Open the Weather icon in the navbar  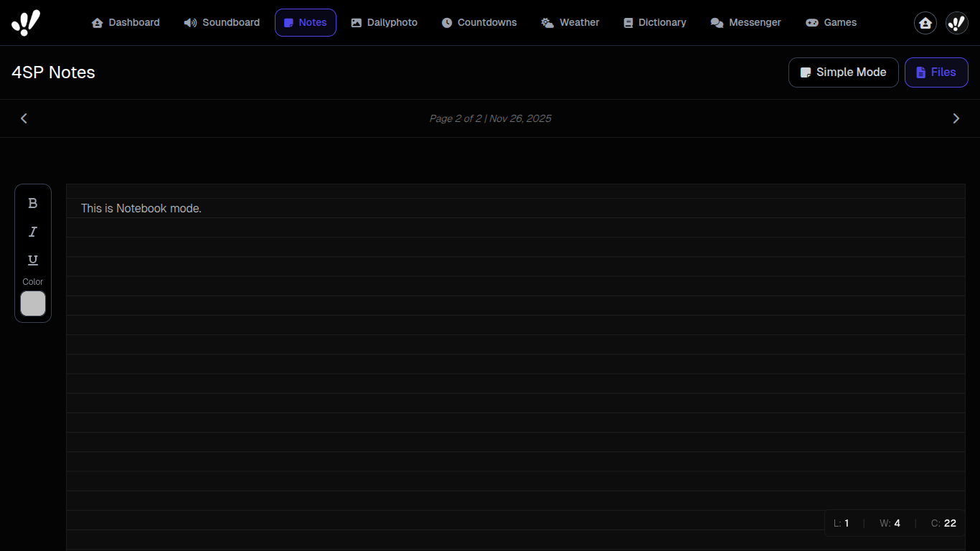tap(546, 22)
